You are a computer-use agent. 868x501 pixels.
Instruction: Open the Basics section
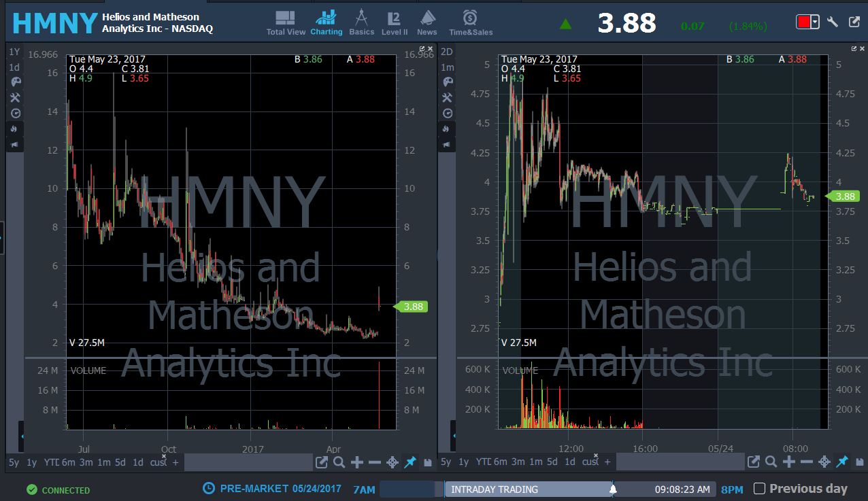pyautogui.click(x=361, y=23)
